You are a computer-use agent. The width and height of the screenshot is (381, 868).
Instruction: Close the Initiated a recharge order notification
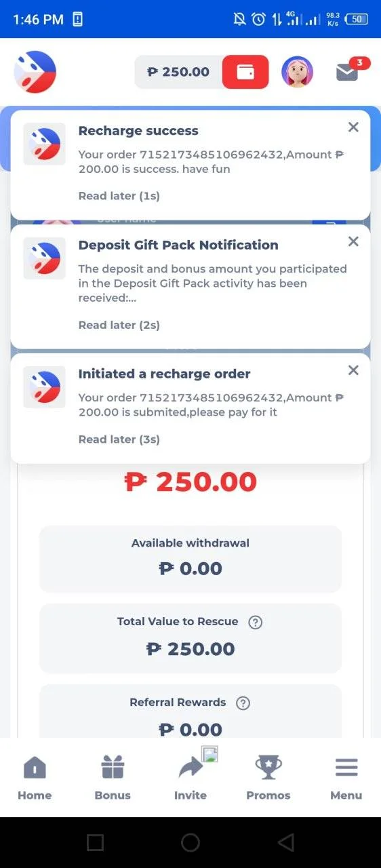pyautogui.click(x=353, y=370)
